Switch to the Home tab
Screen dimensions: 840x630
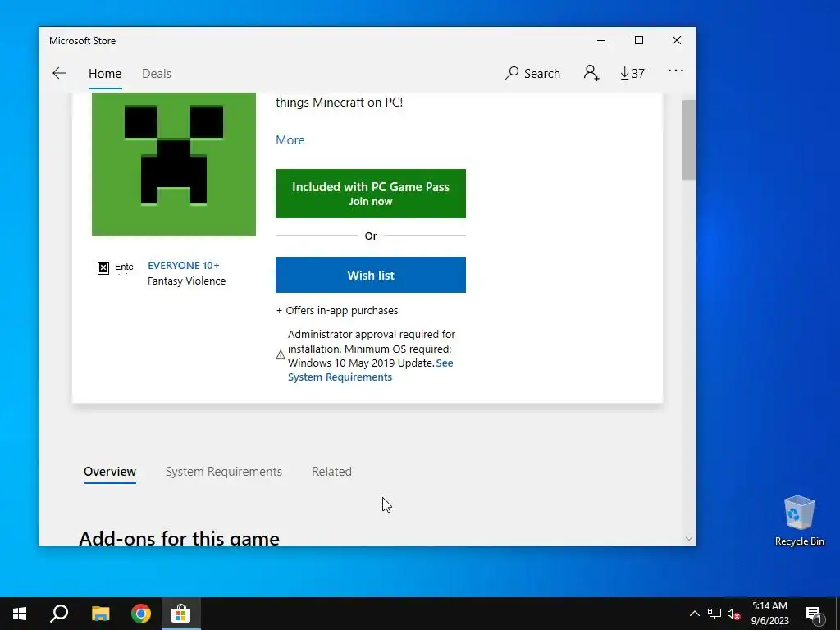[105, 73]
